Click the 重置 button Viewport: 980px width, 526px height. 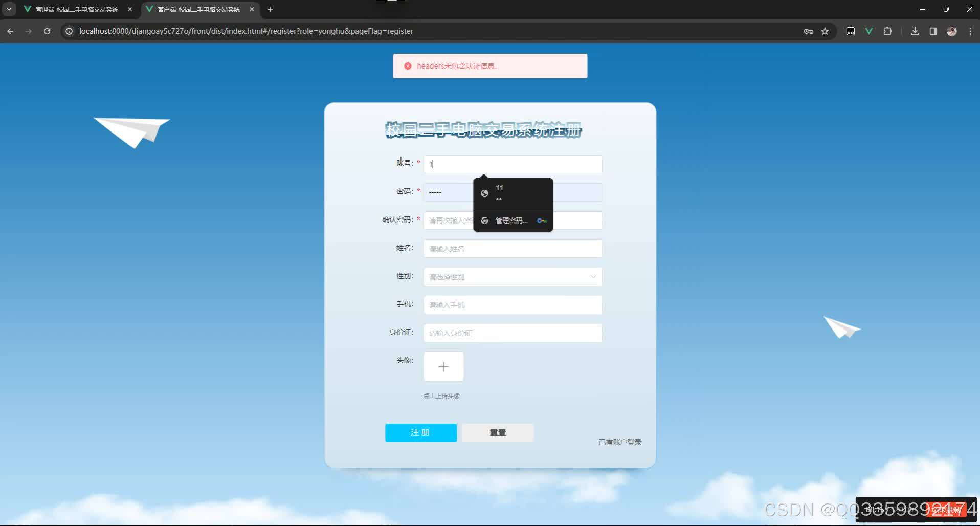point(498,433)
